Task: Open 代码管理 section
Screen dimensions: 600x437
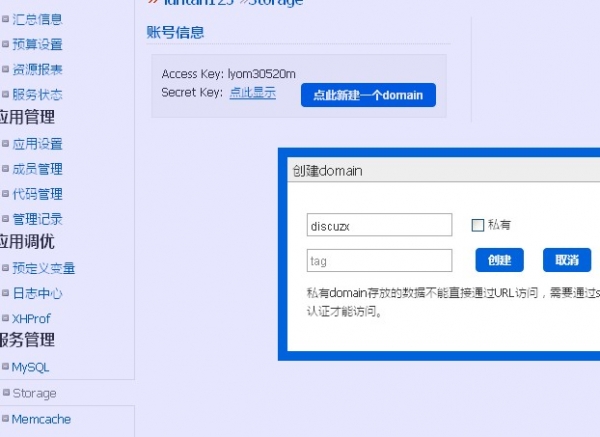Action: pos(37,194)
